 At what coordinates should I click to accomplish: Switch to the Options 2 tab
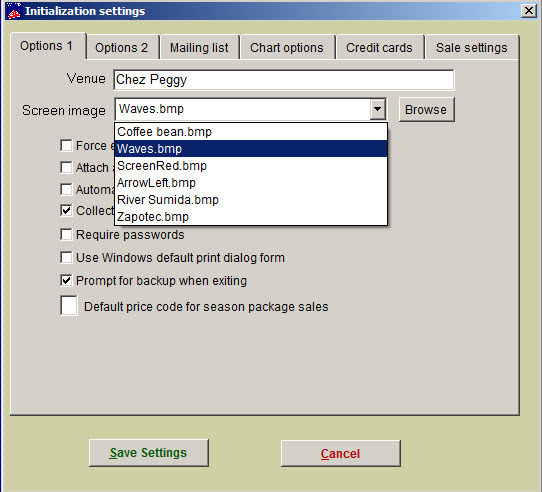coord(122,47)
